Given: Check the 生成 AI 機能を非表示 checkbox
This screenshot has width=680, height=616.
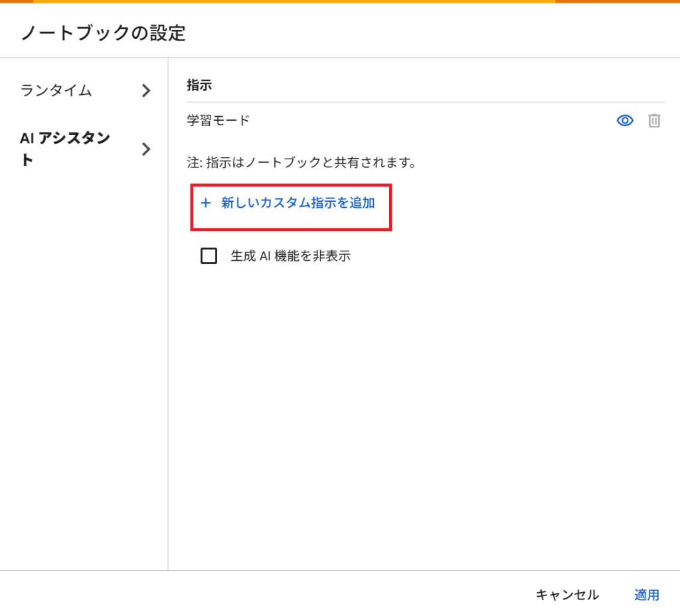Looking at the screenshot, I should 209,256.
